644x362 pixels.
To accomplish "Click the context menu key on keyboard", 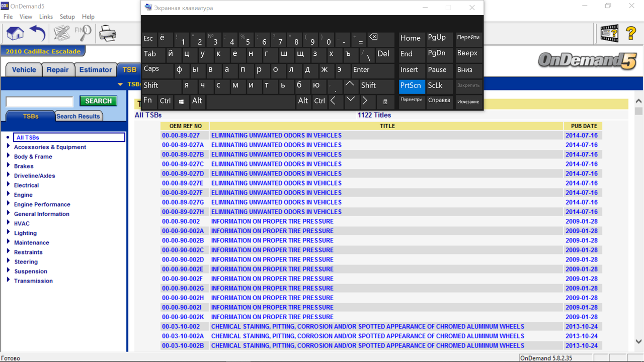I will pyautogui.click(x=385, y=102).
